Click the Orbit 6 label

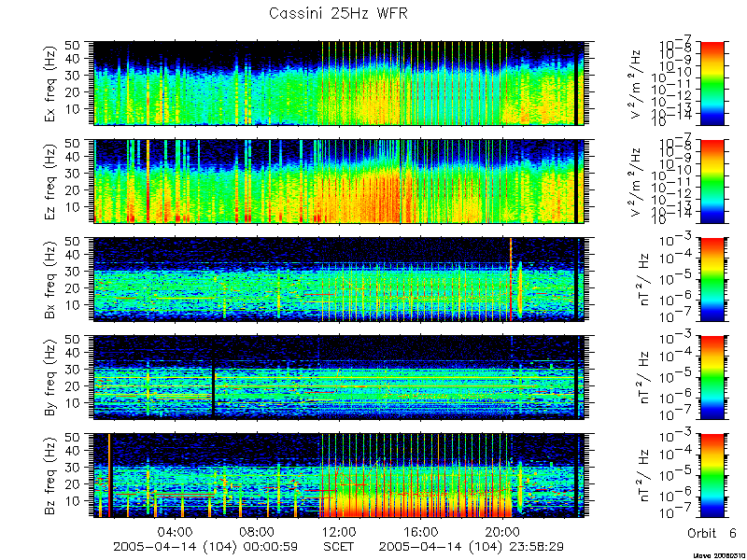coord(712,533)
